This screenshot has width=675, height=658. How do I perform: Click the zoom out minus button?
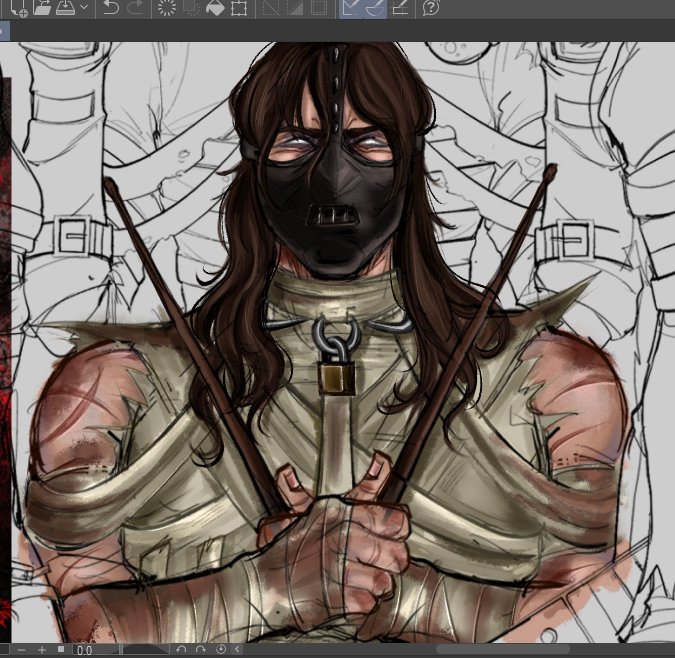click(22, 650)
